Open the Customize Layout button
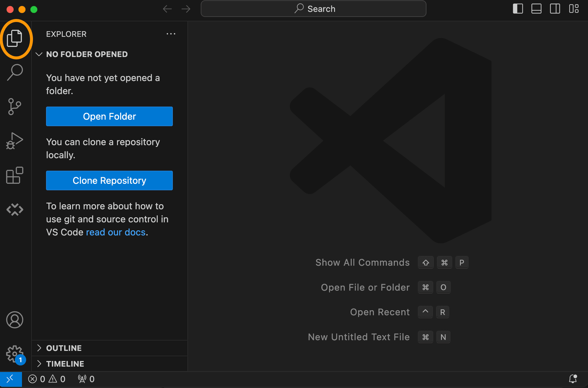588x388 pixels. pyautogui.click(x=574, y=9)
